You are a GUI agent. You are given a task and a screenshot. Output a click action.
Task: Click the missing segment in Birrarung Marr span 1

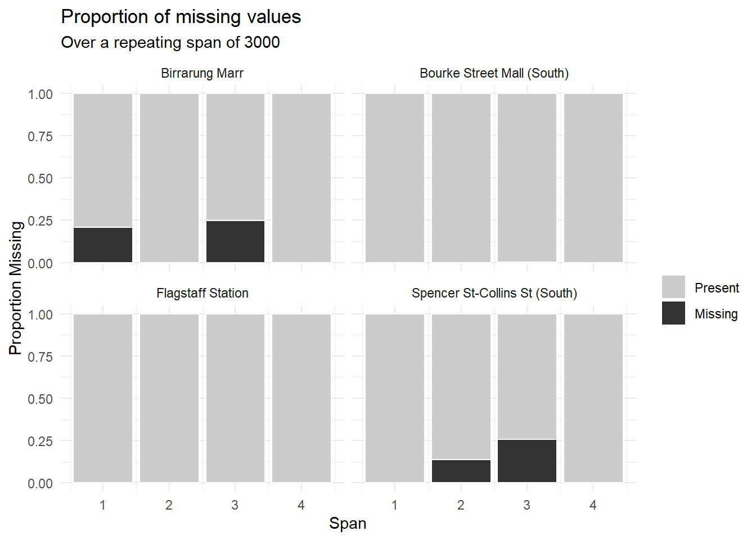click(103, 245)
